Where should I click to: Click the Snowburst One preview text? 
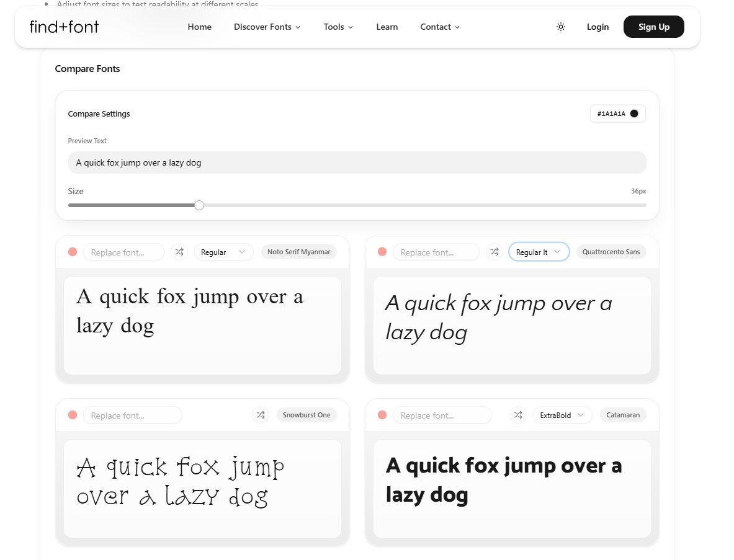(180, 482)
